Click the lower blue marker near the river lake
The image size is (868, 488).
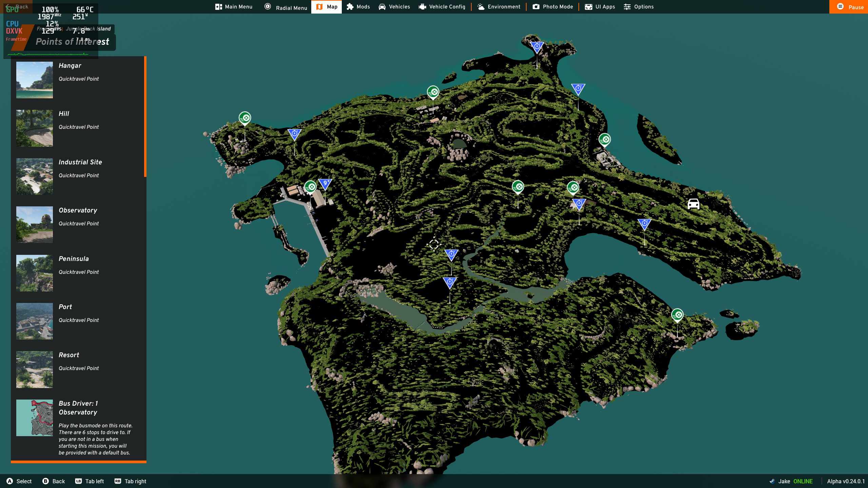450,283
